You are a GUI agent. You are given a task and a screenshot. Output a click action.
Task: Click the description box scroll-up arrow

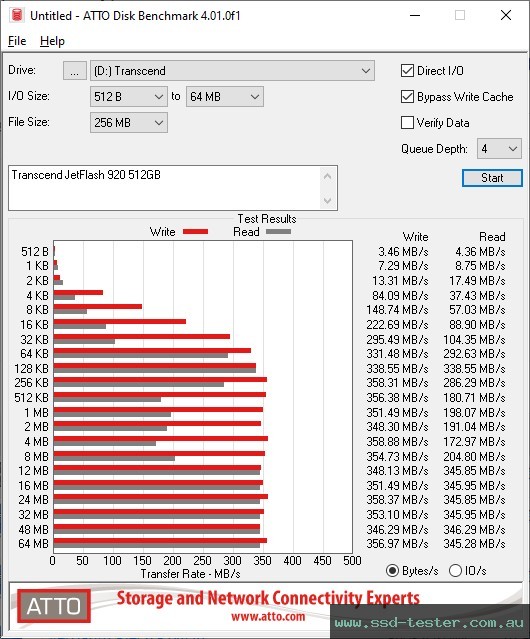click(x=328, y=177)
